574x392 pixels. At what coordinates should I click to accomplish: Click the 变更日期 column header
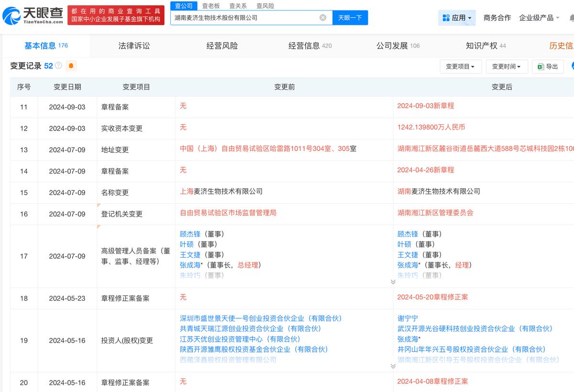click(67, 87)
